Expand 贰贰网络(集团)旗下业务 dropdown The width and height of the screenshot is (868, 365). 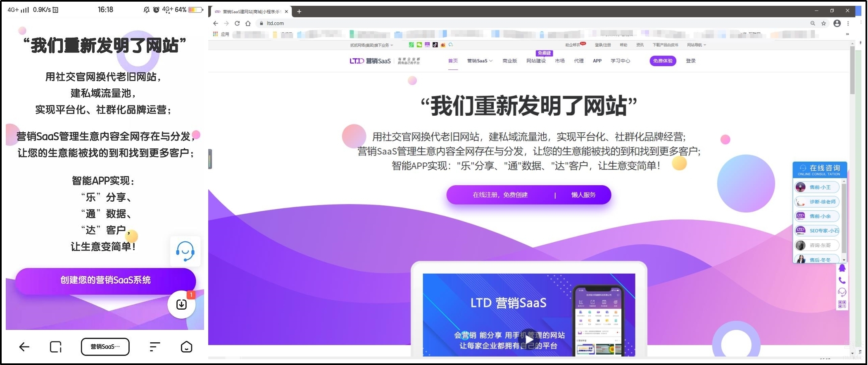click(372, 45)
